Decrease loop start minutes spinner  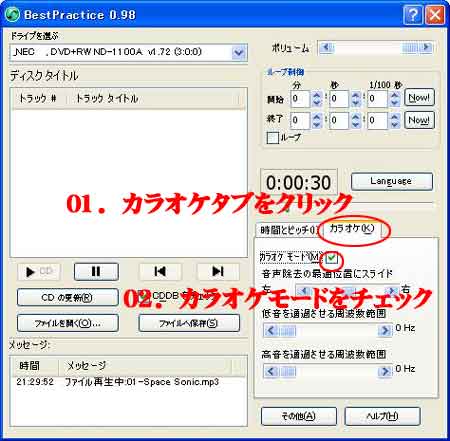317,103
